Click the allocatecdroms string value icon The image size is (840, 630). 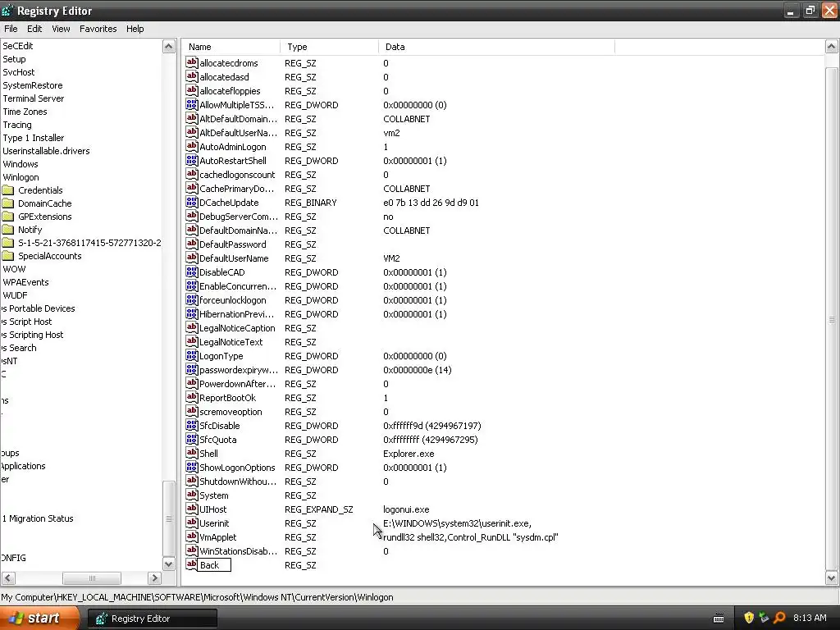(x=192, y=62)
